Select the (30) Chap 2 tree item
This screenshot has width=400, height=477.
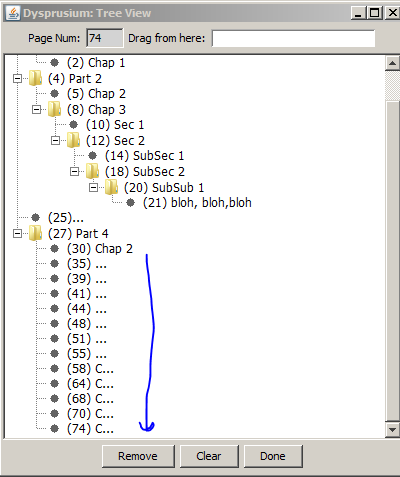tap(100, 249)
